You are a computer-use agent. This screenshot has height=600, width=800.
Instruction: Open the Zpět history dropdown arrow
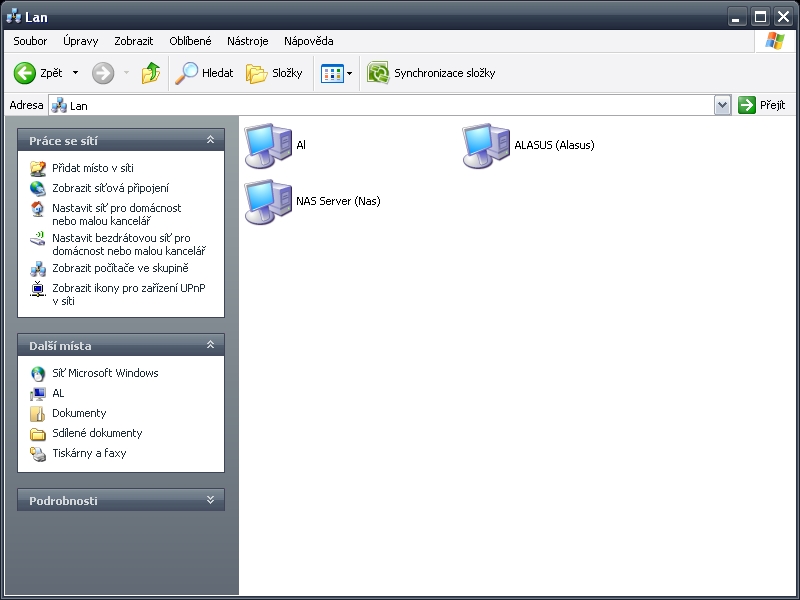pos(76,73)
